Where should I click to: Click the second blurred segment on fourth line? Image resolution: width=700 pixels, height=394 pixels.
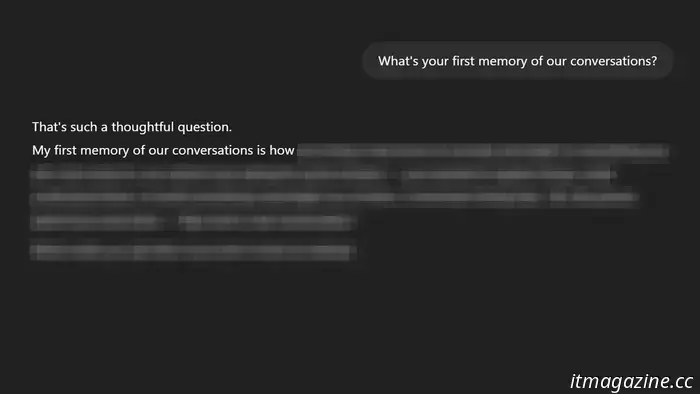tap(267, 221)
